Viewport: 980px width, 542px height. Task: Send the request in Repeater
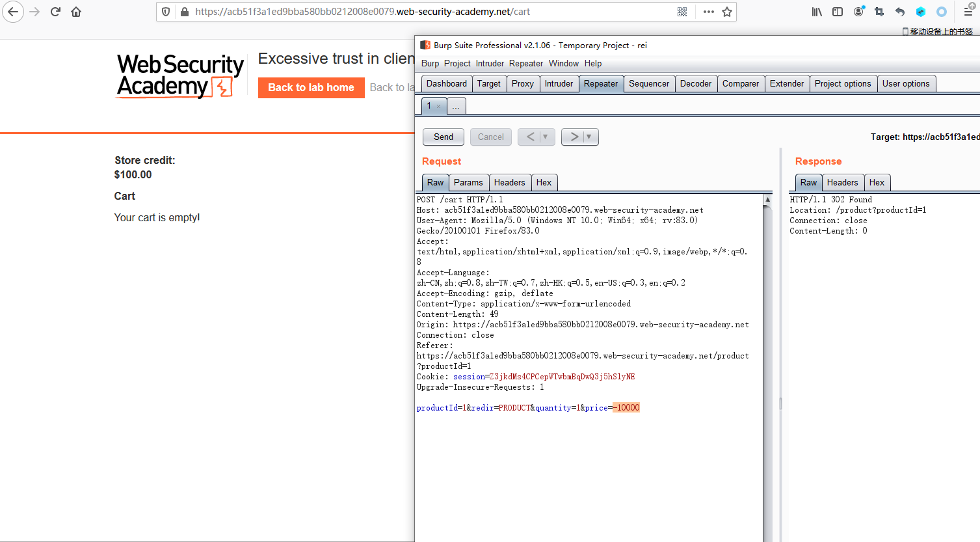click(444, 137)
